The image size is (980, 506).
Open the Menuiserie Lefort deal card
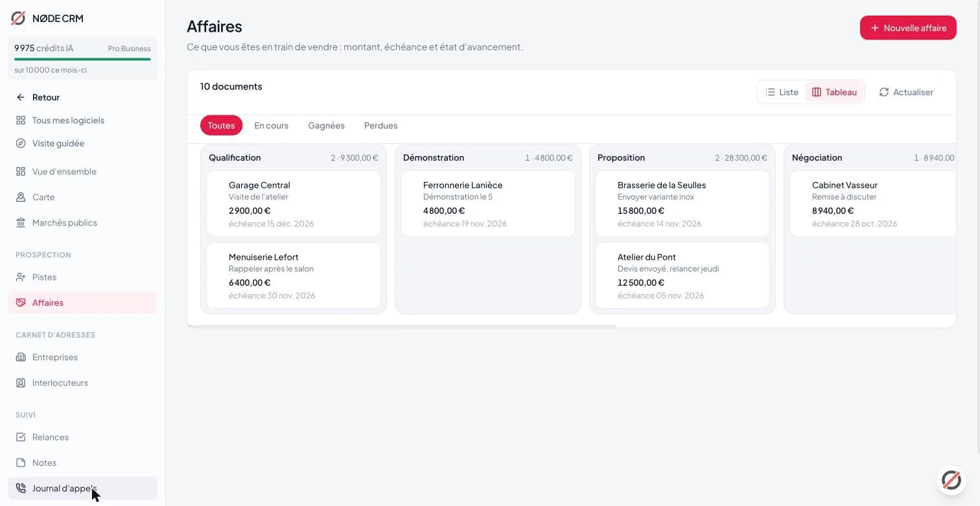click(x=294, y=275)
